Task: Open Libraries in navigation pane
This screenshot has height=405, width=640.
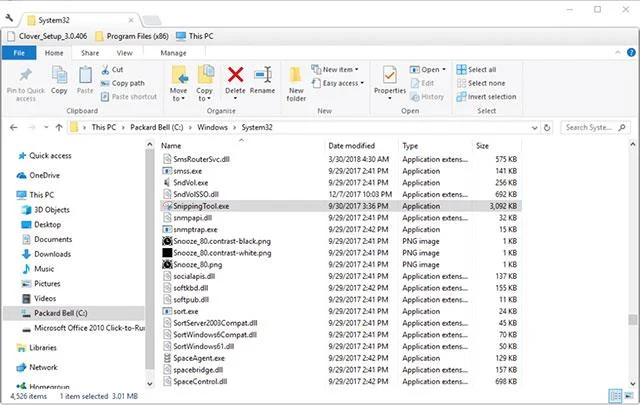Action: [37, 348]
